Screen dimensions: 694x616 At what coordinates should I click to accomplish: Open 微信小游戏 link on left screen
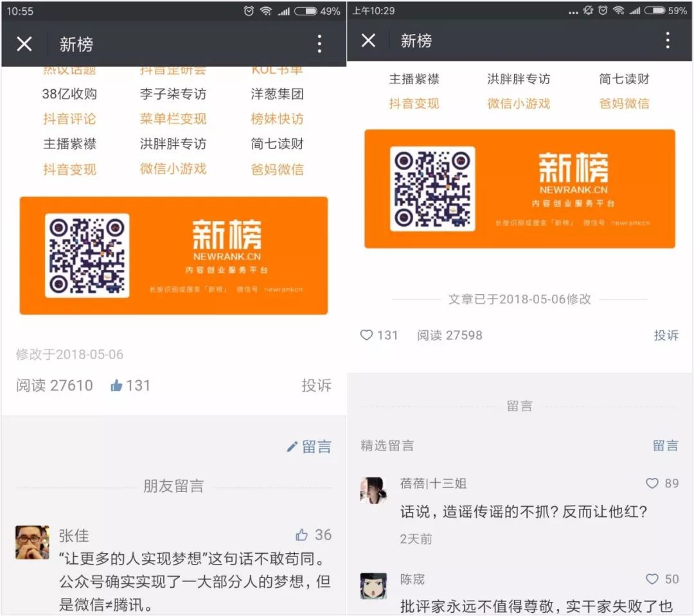click(x=173, y=168)
